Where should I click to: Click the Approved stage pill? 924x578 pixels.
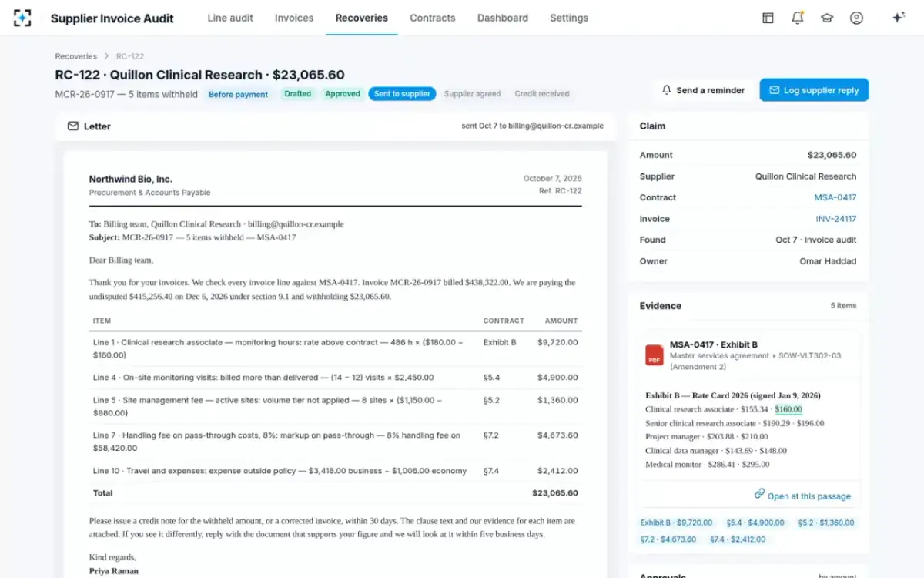click(x=343, y=94)
